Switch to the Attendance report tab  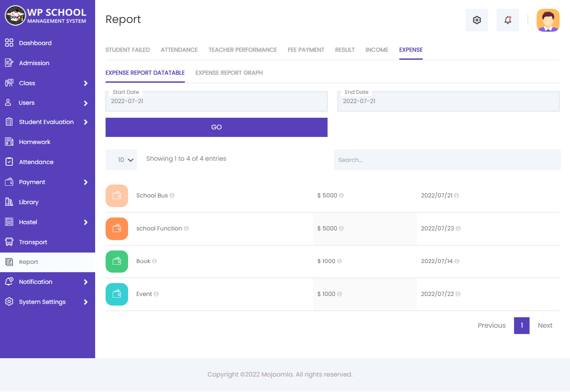[x=179, y=50]
